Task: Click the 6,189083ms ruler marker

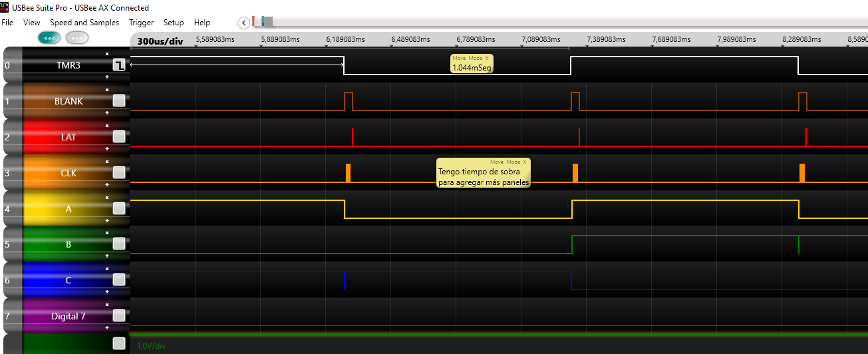Action: 346,39
